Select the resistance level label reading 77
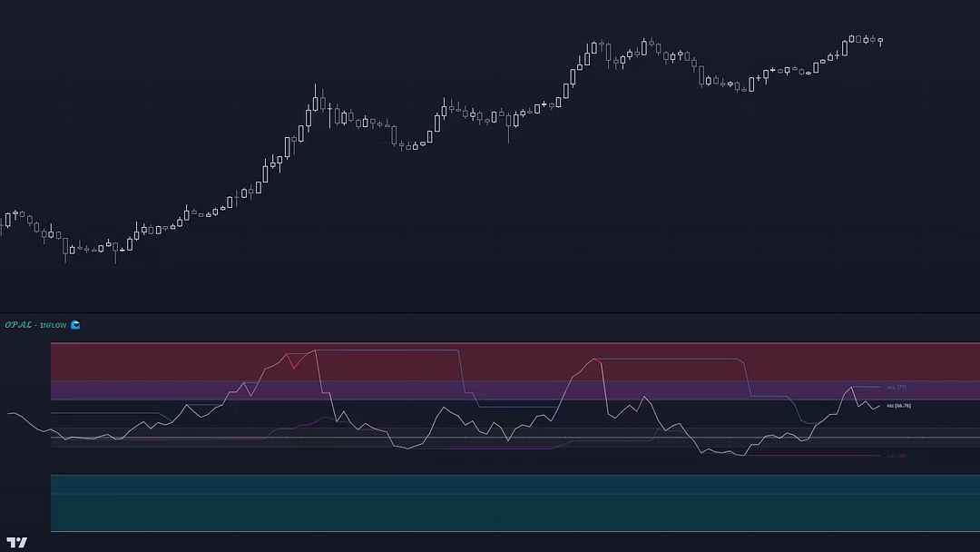The height and width of the screenshot is (552, 980). (897, 388)
